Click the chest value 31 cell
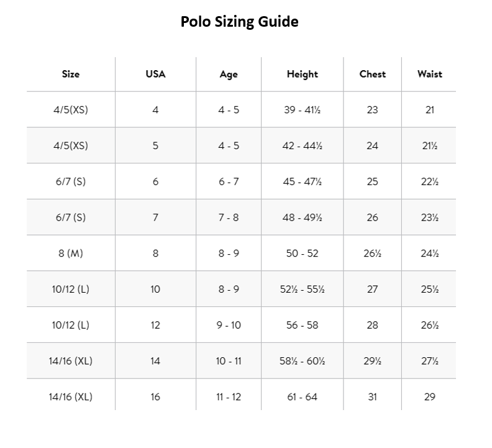Image resolution: width=492 pixels, height=448 pixels. 372,397
